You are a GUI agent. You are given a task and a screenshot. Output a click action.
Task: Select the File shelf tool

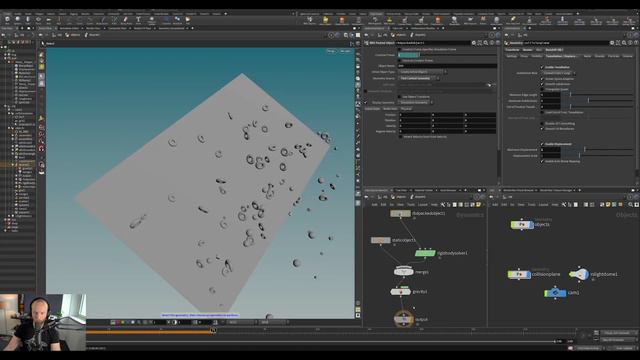(x=188, y=20)
